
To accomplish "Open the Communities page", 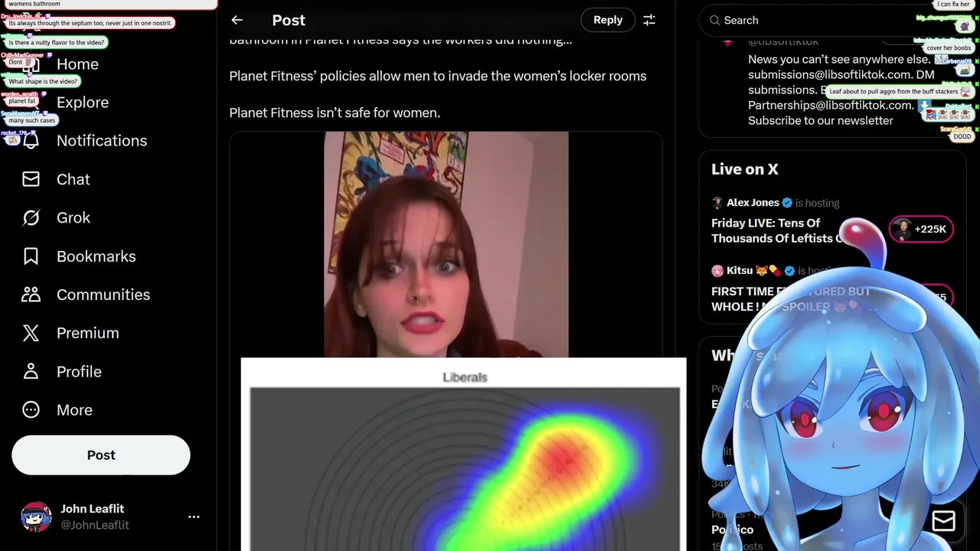I will point(103,295).
